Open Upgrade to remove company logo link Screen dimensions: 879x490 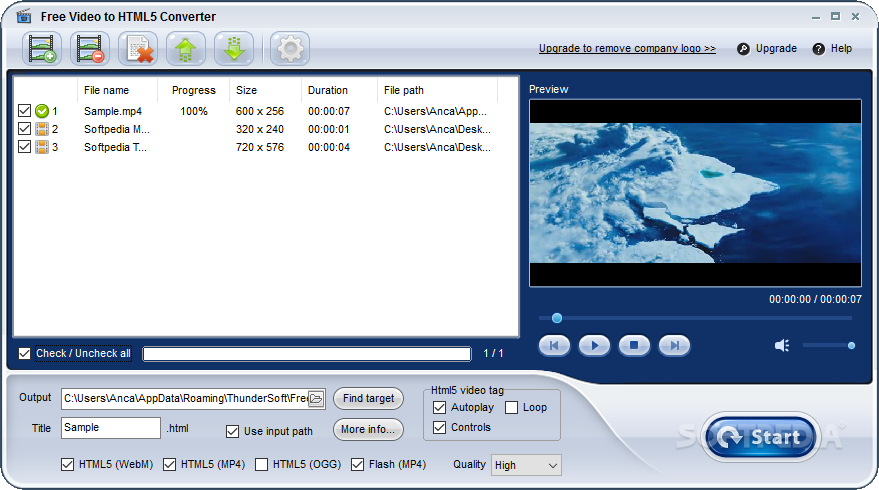(x=627, y=49)
